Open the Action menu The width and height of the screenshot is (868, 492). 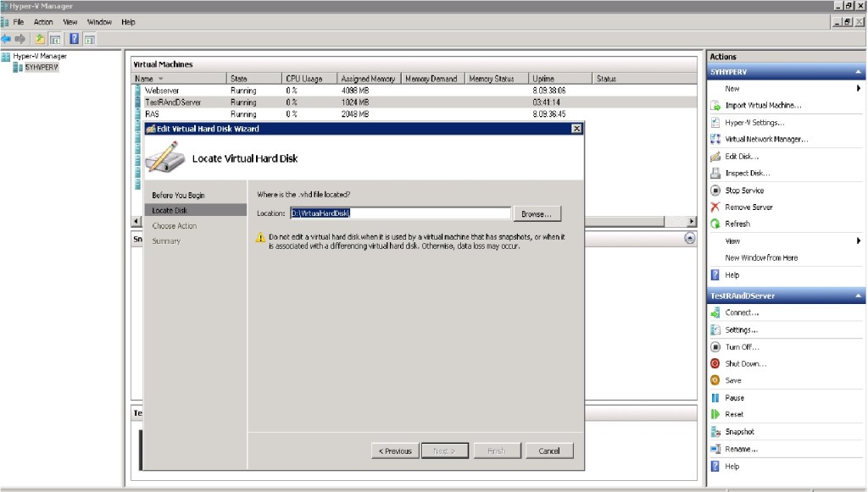point(42,22)
